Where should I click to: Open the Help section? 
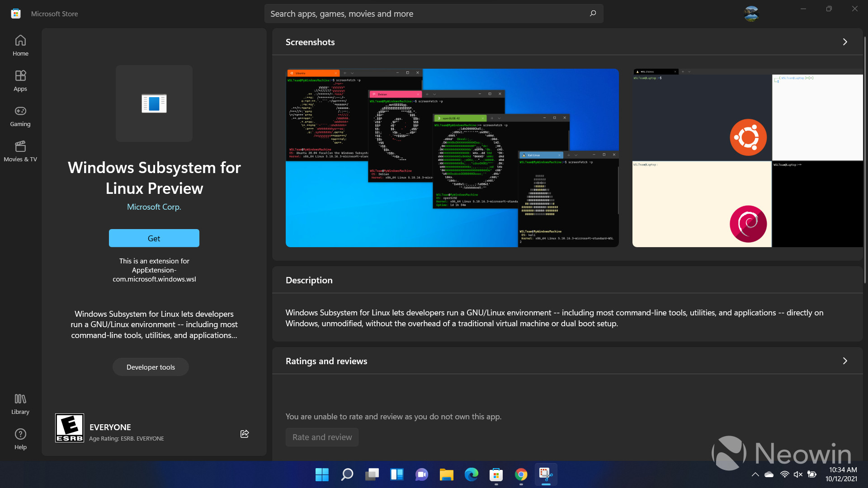(x=20, y=438)
